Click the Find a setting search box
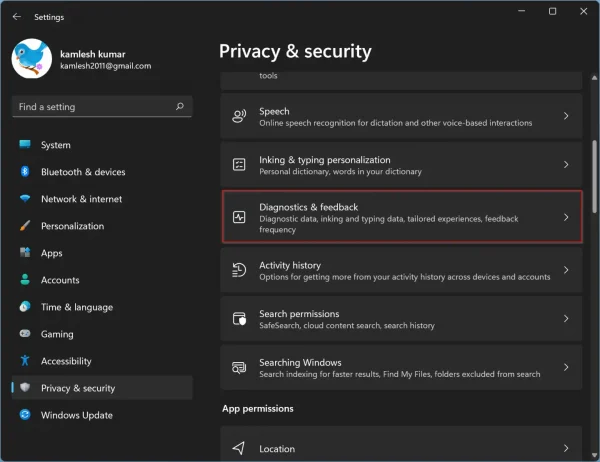Image resolution: width=600 pixels, height=462 pixels. coord(102,106)
